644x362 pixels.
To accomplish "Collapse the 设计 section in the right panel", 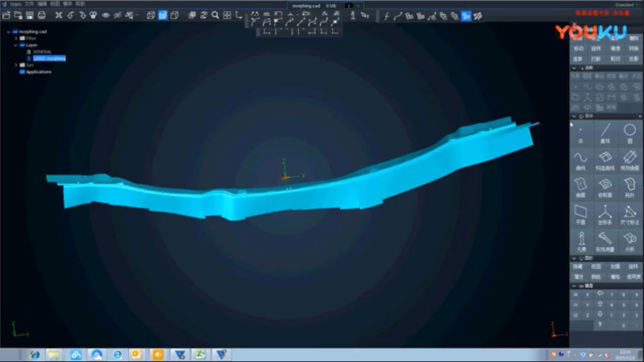I will [x=574, y=117].
